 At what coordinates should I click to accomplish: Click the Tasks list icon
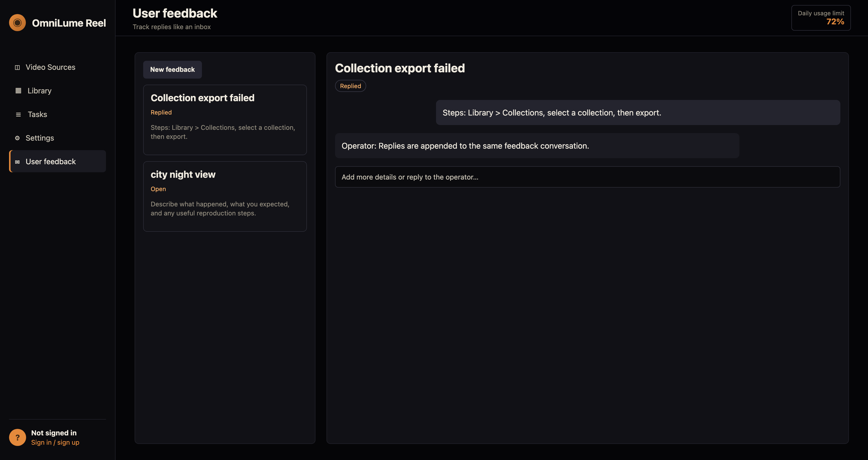tap(18, 114)
